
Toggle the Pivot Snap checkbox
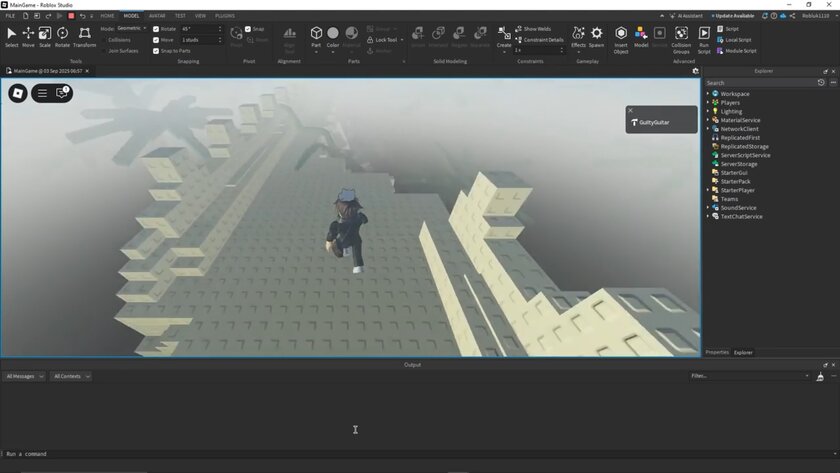(x=248, y=29)
